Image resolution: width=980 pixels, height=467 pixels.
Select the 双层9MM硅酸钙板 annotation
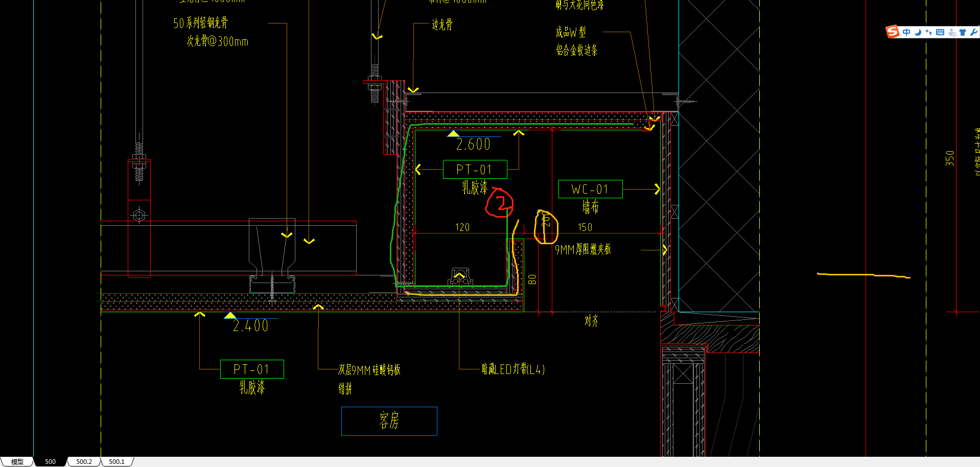369,370
